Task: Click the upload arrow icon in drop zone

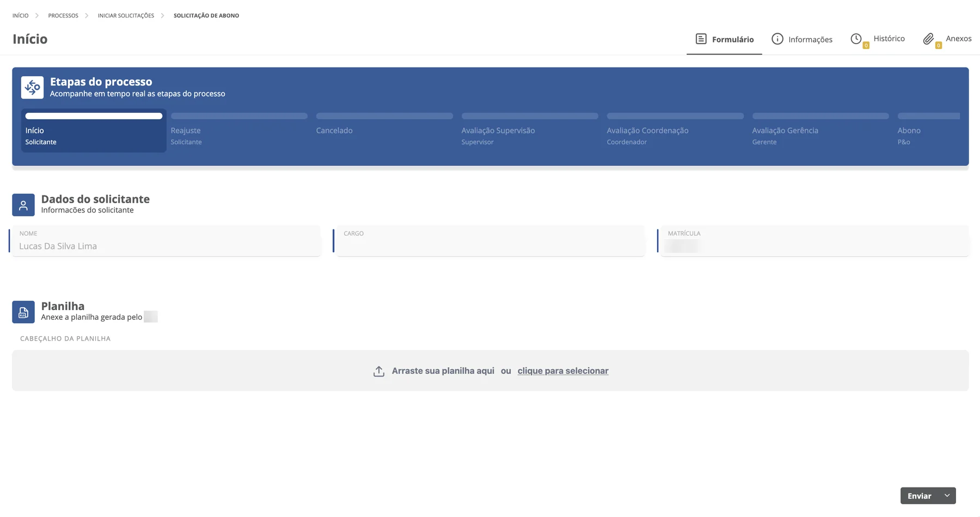Action: 379,371
